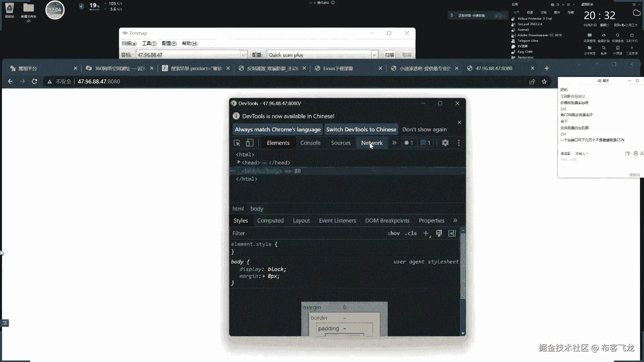Click Don't show again button

(424, 129)
